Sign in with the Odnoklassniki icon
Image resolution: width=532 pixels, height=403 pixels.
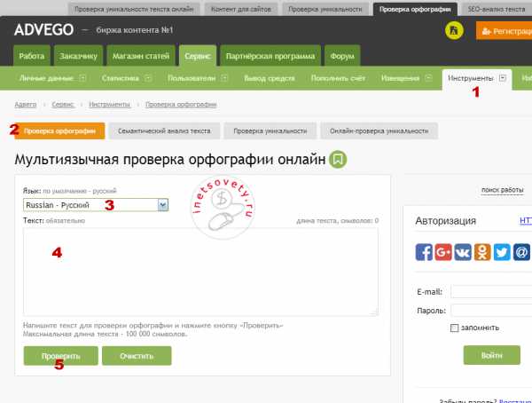point(482,252)
